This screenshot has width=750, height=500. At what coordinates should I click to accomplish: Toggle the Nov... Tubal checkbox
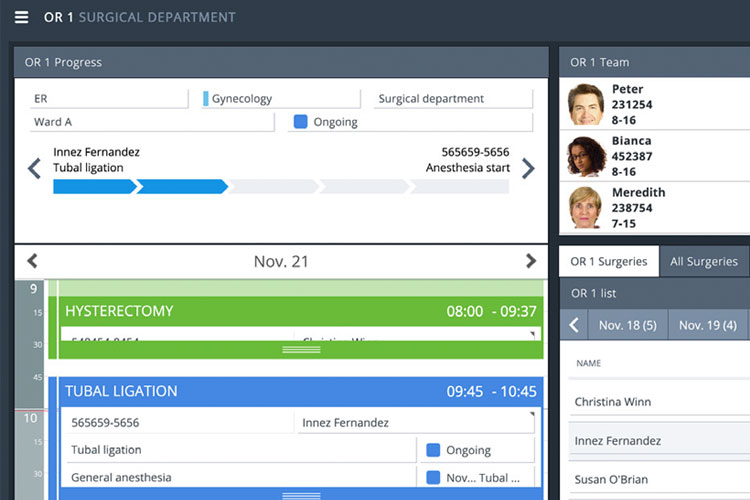pos(433,478)
